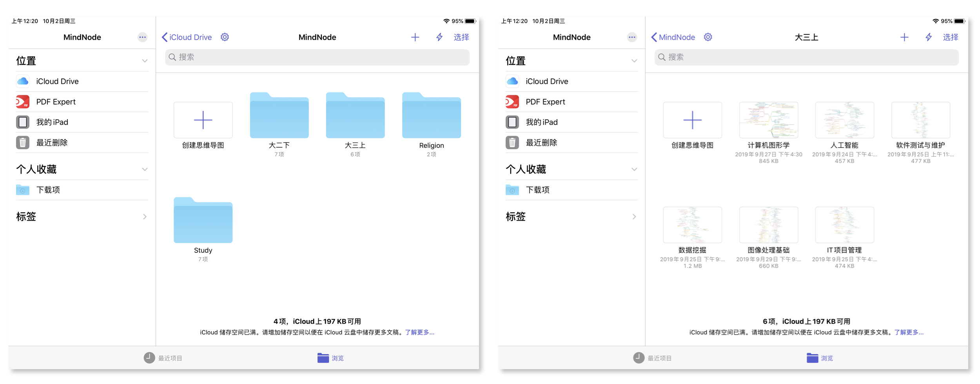This screenshot has height=384, width=980.
Task: Open the 图像处理基础 mind map
Action: tap(768, 225)
